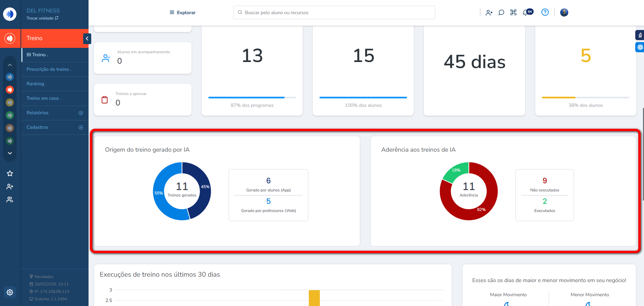Click the orange Treino module icon
The height and width of the screenshot is (306, 644).
pos(10,38)
